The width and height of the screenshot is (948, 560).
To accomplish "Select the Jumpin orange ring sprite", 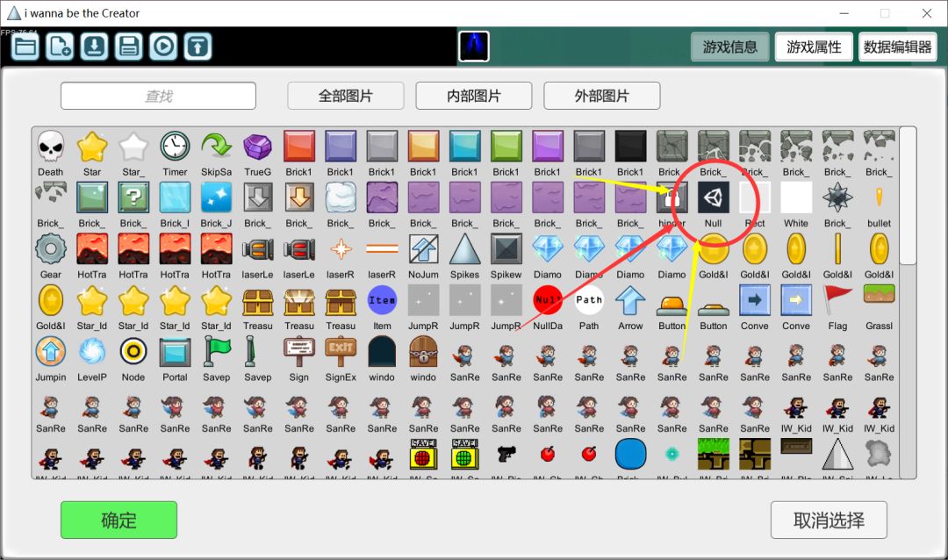I will (51, 352).
